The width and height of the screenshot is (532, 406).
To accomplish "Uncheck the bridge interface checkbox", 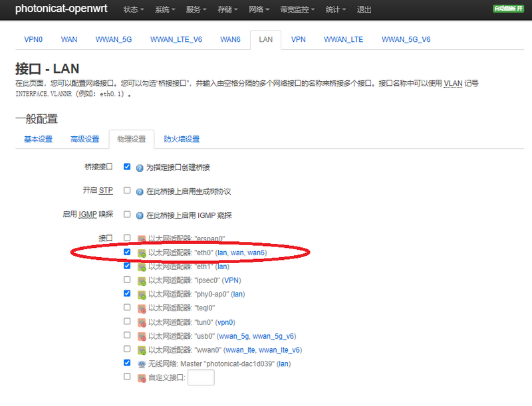I will pos(127,167).
